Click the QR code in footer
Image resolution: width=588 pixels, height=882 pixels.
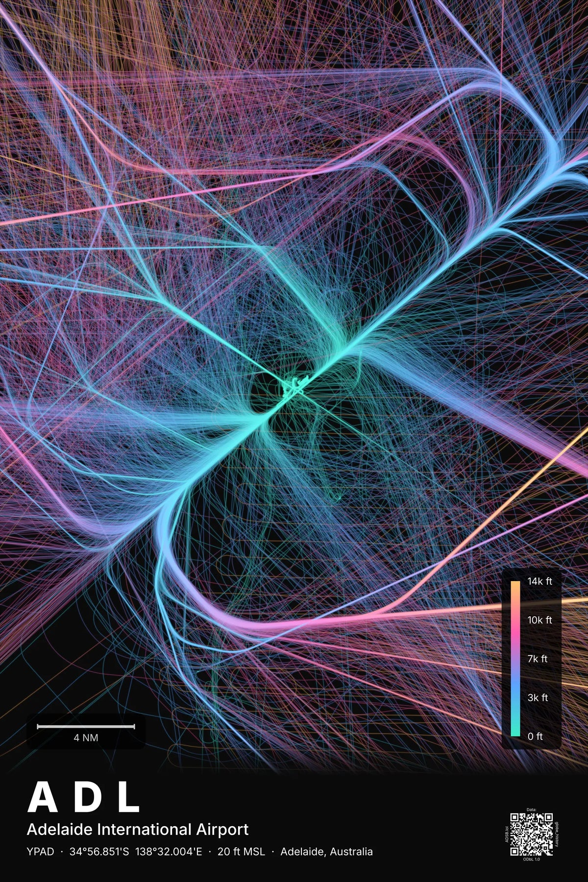tap(532, 834)
